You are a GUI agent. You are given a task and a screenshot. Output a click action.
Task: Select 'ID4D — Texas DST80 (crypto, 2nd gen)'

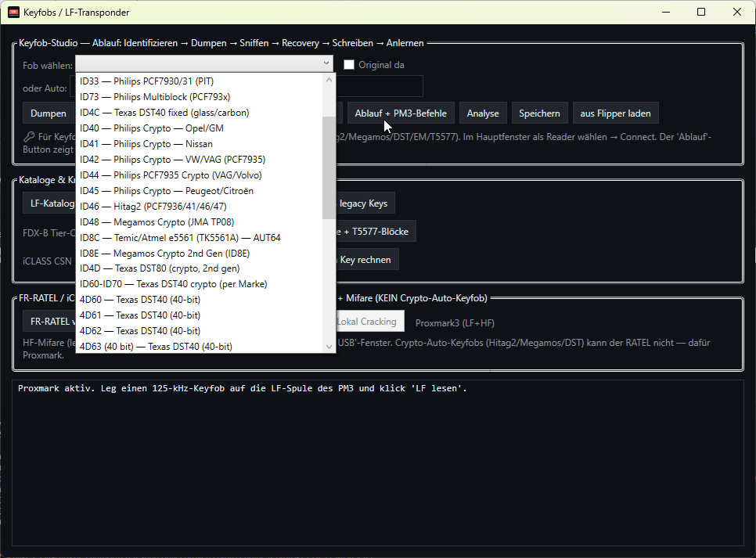[199, 268]
